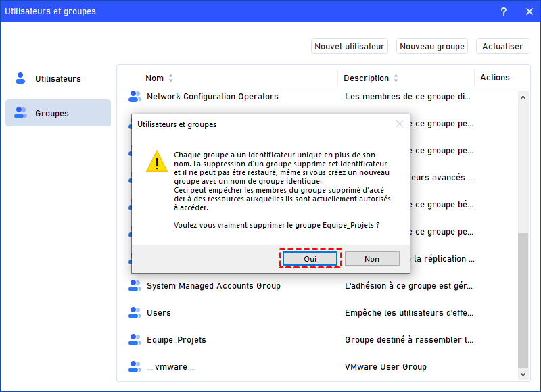Viewport: 541px width, 392px height.
Task: Click the VMware User Group description
Action: coord(385,367)
